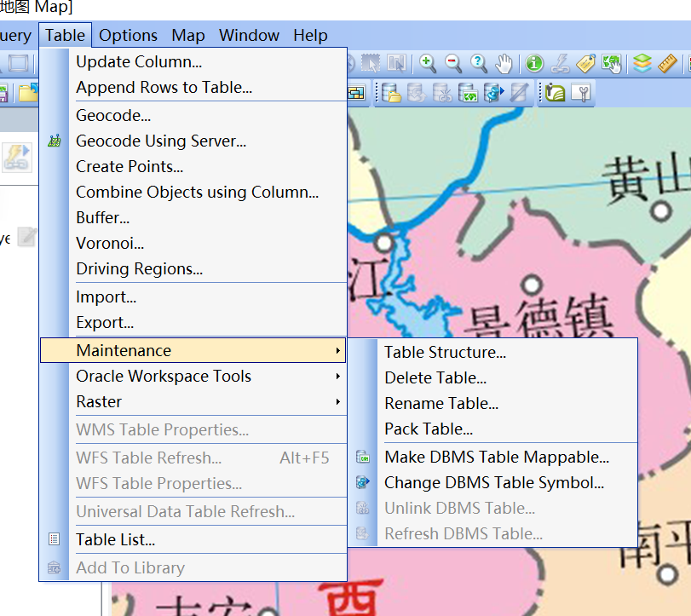Image resolution: width=691 pixels, height=616 pixels.
Task: Click the yellow open folder toolbar icon
Action: coord(28,93)
